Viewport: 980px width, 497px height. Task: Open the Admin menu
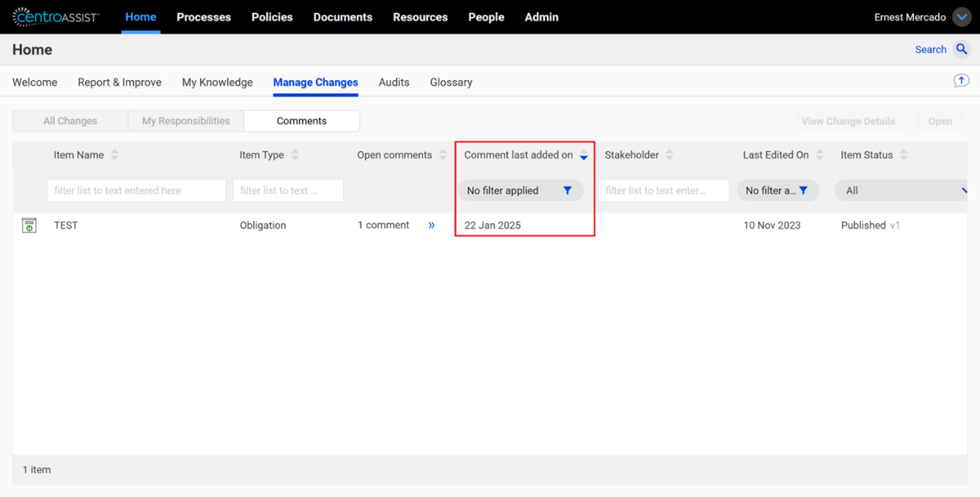542,17
